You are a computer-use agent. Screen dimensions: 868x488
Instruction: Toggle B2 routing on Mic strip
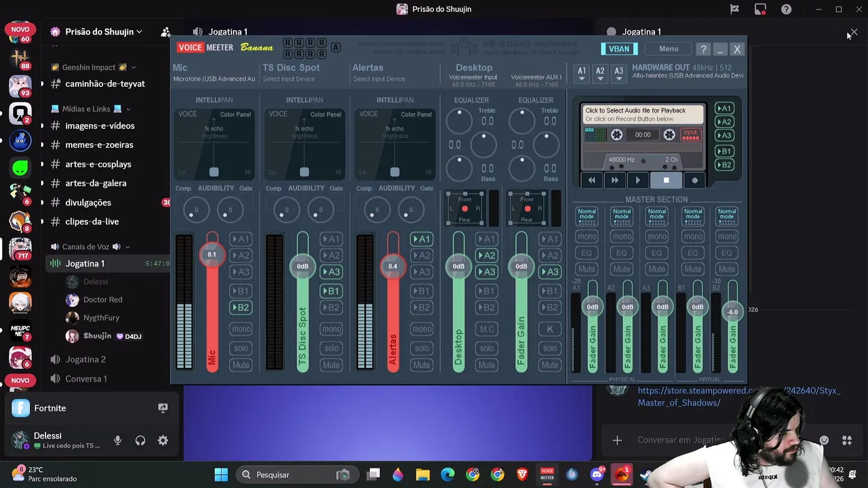(x=241, y=308)
